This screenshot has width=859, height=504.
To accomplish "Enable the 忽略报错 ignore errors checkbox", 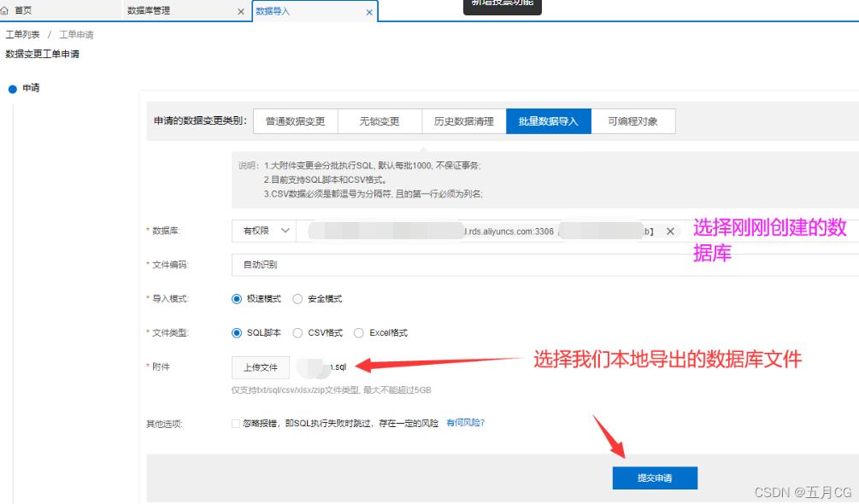I will [x=233, y=423].
